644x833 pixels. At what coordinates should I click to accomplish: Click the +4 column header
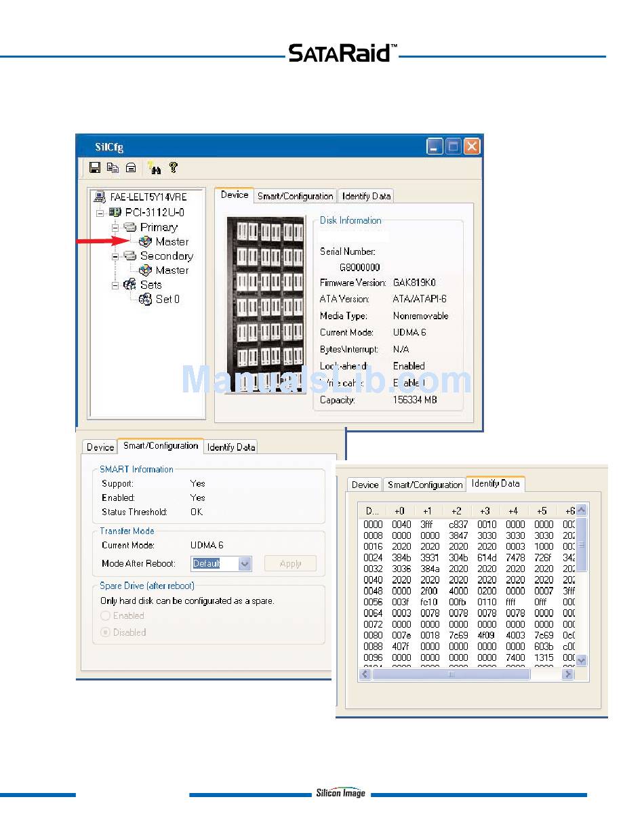pyautogui.click(x=514, y=510)
